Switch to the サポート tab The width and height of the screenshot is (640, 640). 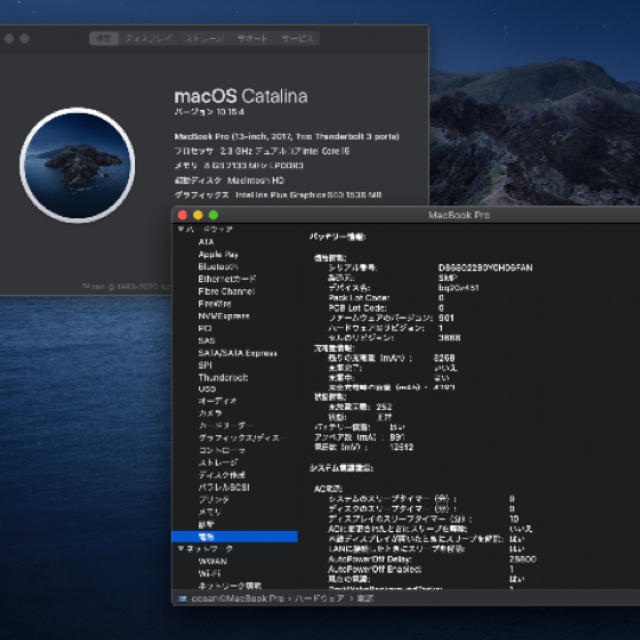tap(252, 38)
